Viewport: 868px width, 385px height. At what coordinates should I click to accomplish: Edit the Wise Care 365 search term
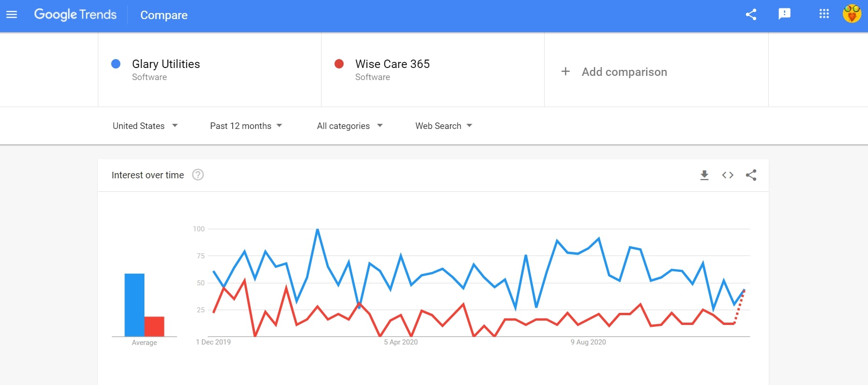[392, 64]
